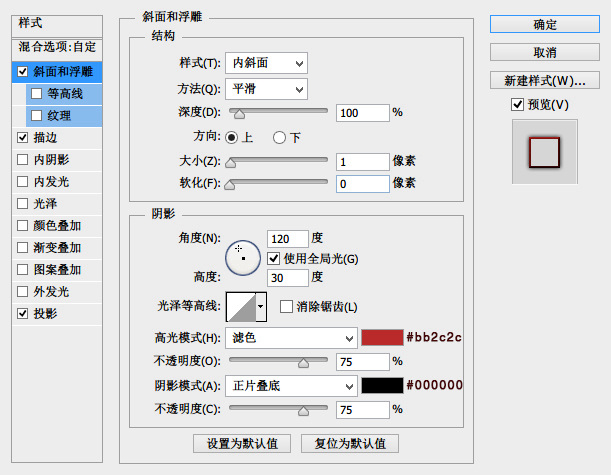611x475 pixels.
Task: Click the red highlight color swatch
Action: pyautogui.click(x=382, y=337)
